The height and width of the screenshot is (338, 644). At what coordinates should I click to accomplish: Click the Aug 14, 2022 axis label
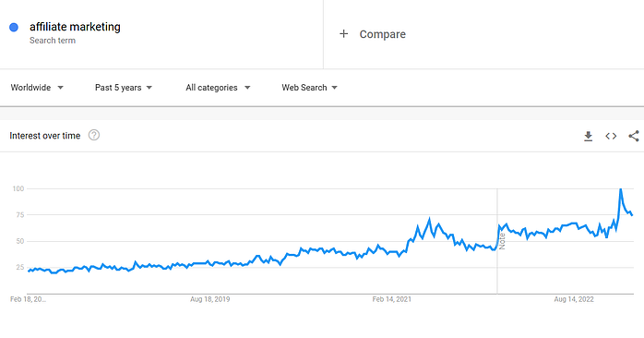(574, 299)
